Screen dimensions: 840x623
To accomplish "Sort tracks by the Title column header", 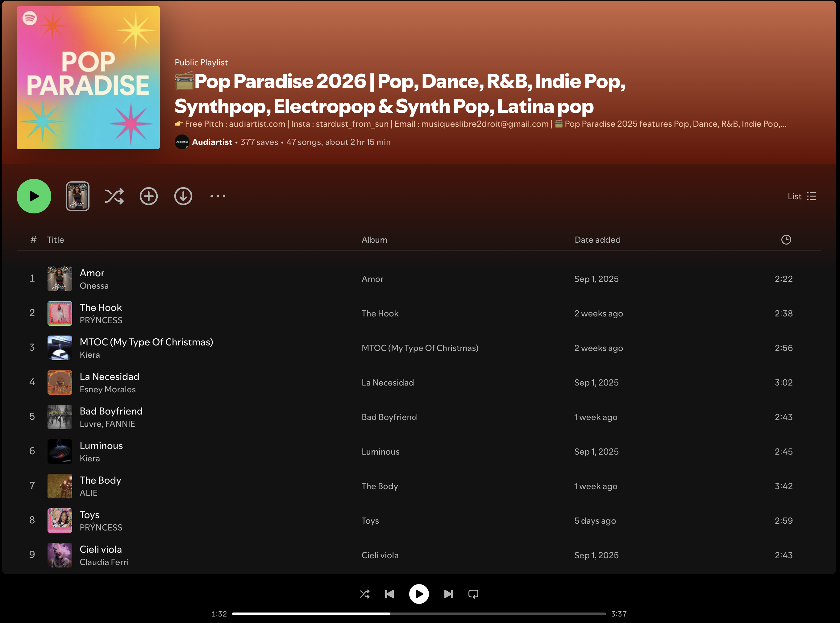I will click(x=56, y=240).
